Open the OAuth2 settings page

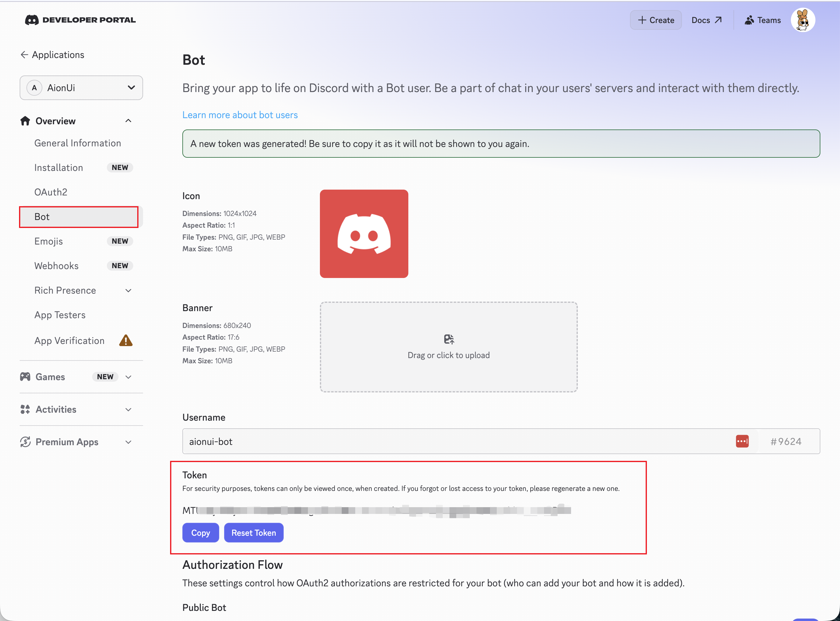(x=51, y=192)
